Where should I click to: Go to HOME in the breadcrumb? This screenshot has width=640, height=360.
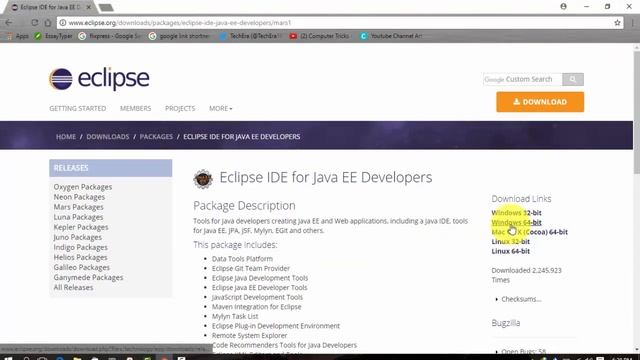click(x=66, y=137)
